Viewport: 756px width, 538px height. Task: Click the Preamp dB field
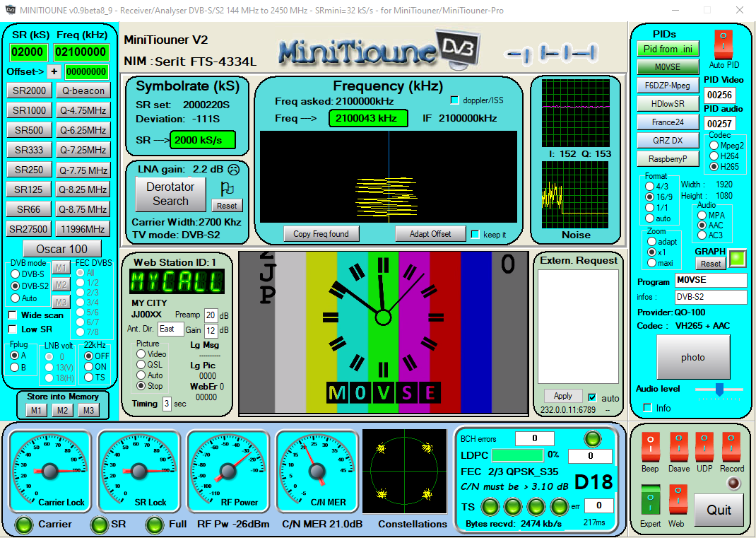pyautogui.click(x=211, y=315)
